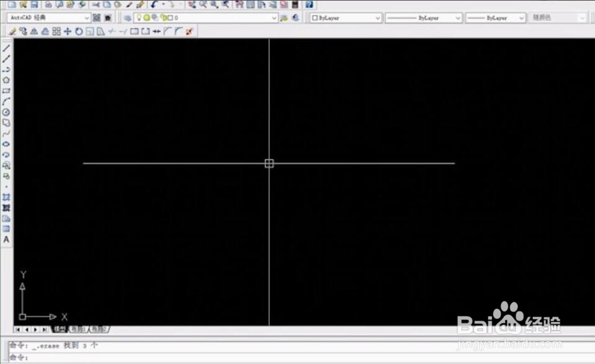Click the Break at Point tool

coord(134,32)
